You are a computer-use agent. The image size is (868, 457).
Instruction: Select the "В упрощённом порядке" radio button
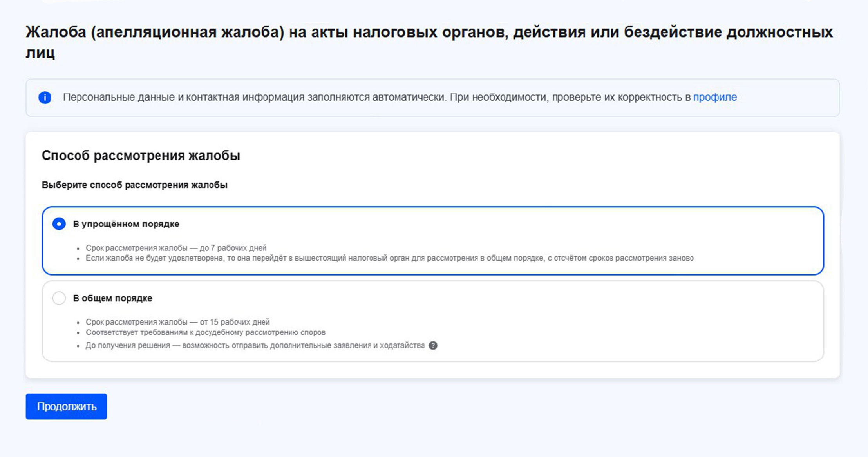click(59, 224)
